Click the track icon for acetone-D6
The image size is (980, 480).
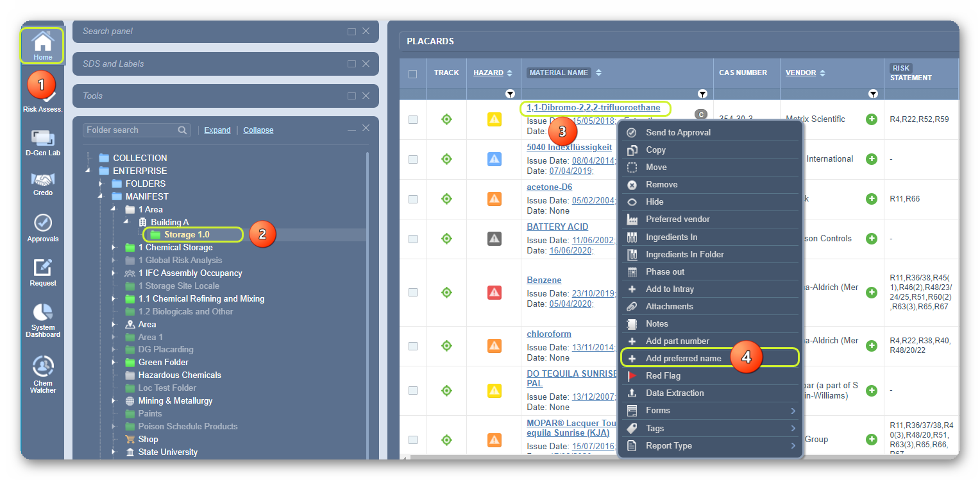(446, 199)
